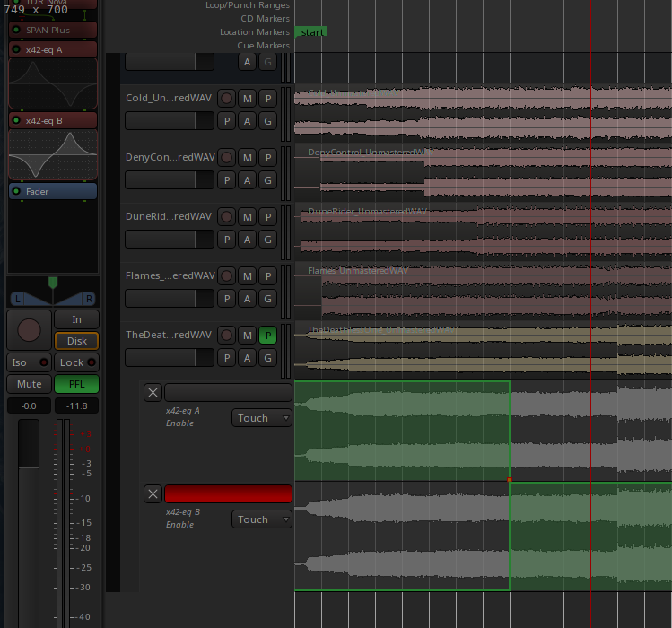Click the stereo panner L/R control
Viewport: 672px width, 628px height.
click(x=52, y=297)
